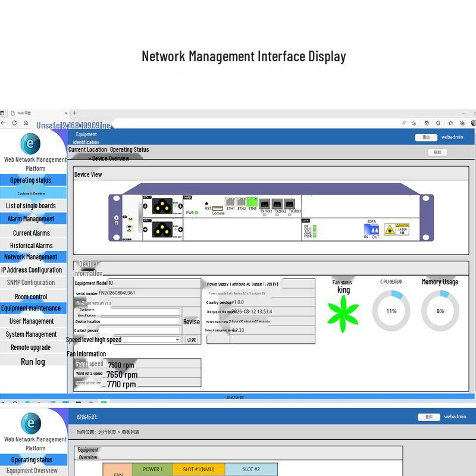Open Room control page
Screen dimensions: 476x476
pyautogui.click(x=33, y=296)
